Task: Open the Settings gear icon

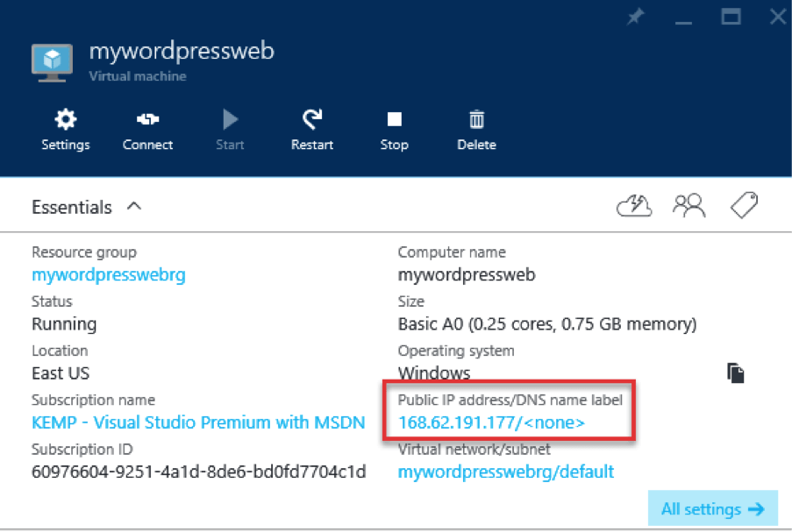Action: [65, 120]
